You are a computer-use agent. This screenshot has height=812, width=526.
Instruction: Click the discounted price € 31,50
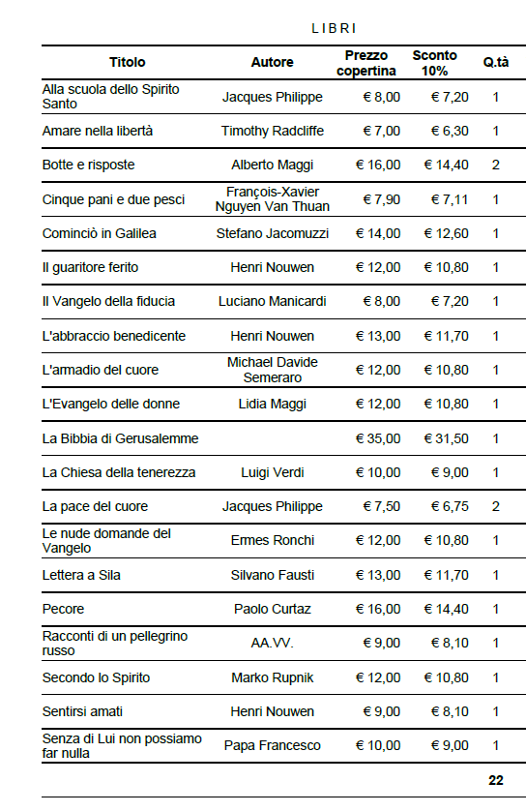[447, 438]
